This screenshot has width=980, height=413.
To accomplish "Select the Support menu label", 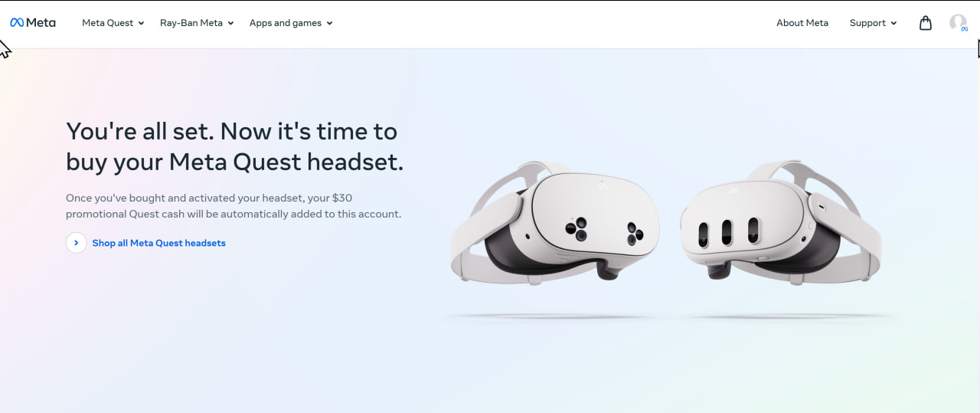I will click(867, 23).
